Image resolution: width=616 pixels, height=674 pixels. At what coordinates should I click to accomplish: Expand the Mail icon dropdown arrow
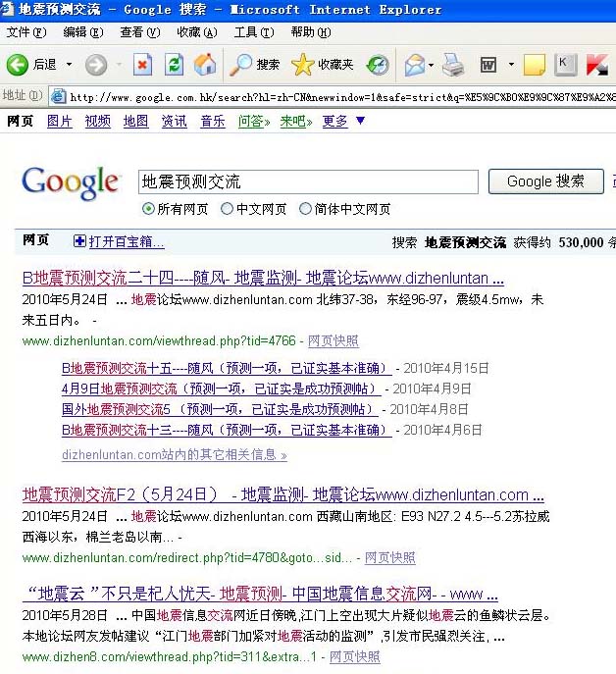(x=431, y=65)
